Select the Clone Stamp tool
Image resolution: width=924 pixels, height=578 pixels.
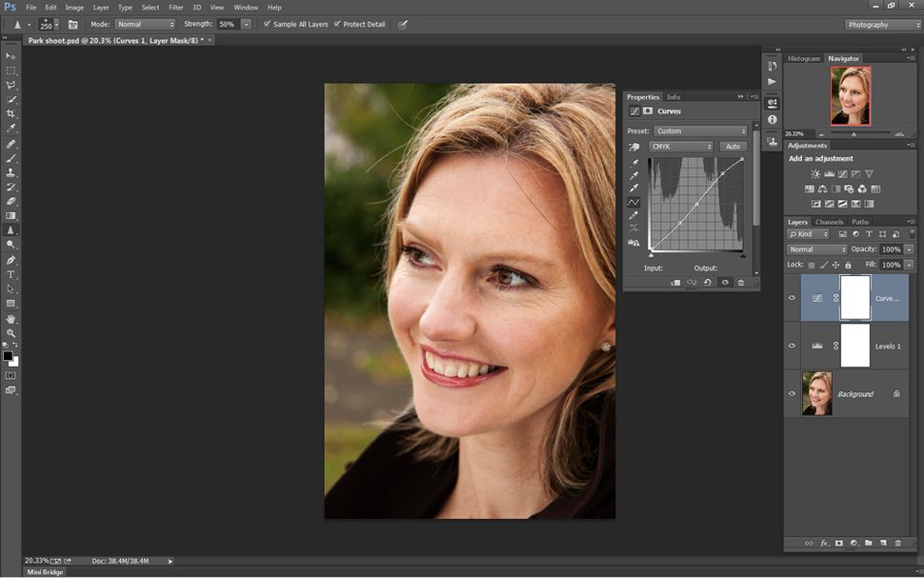(11, 172)
